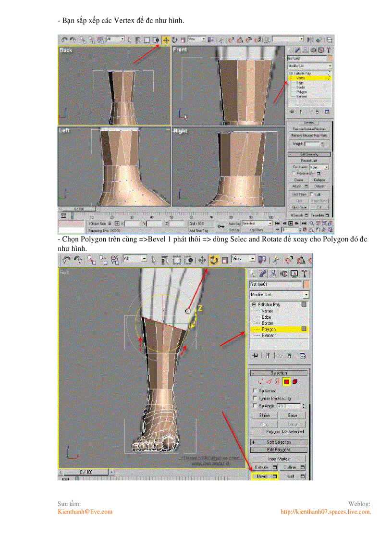392x540 pixels.
Task: Select the Polygon sub-object icon
Action: coord(286,381)
